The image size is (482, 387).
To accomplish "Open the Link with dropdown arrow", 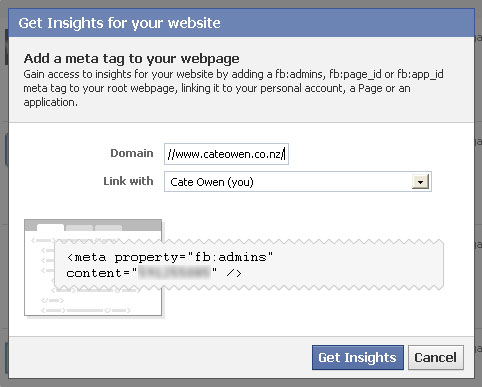I will (420, 182).
